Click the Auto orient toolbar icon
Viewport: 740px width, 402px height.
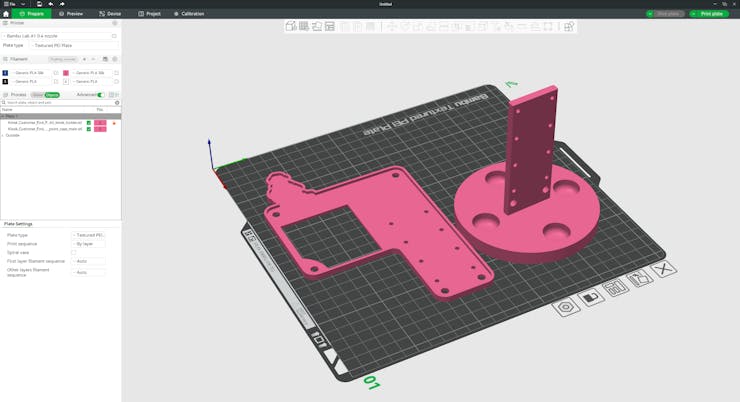click(317, 26)
